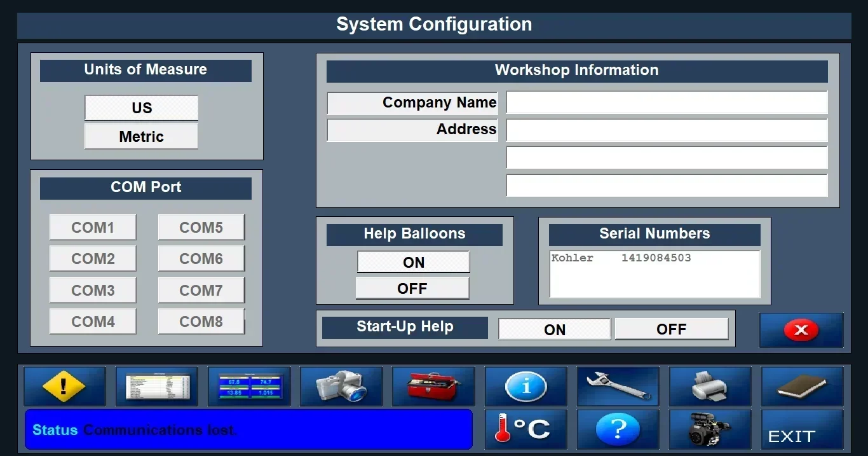Image resolution: width=868 pixels, height=456 pixels.
Task: Select COM1 port
Action: 92,226
